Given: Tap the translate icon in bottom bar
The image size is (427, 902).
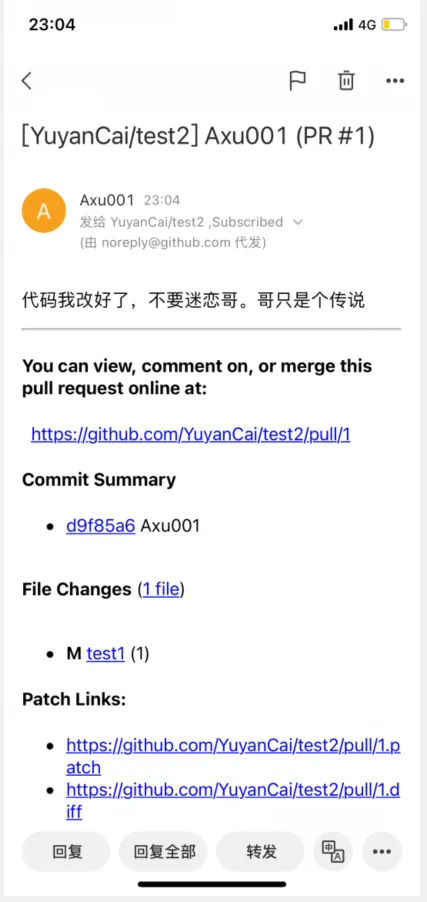Looking at the screenshot, I should coord(333,851).
